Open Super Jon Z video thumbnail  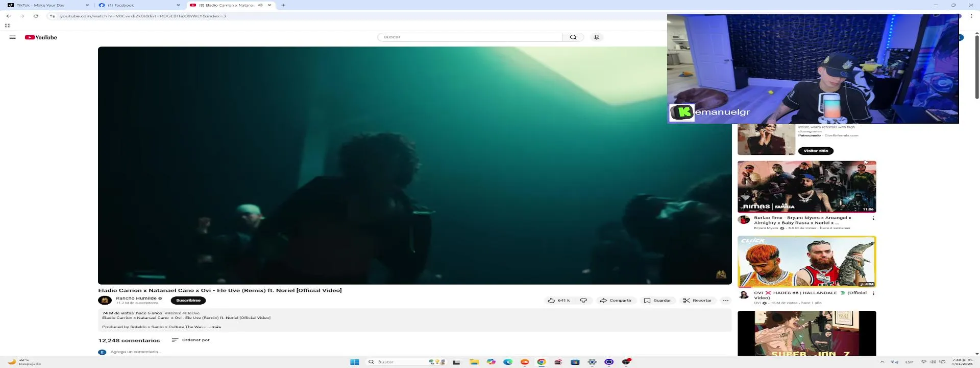click(x=806, y=333)
